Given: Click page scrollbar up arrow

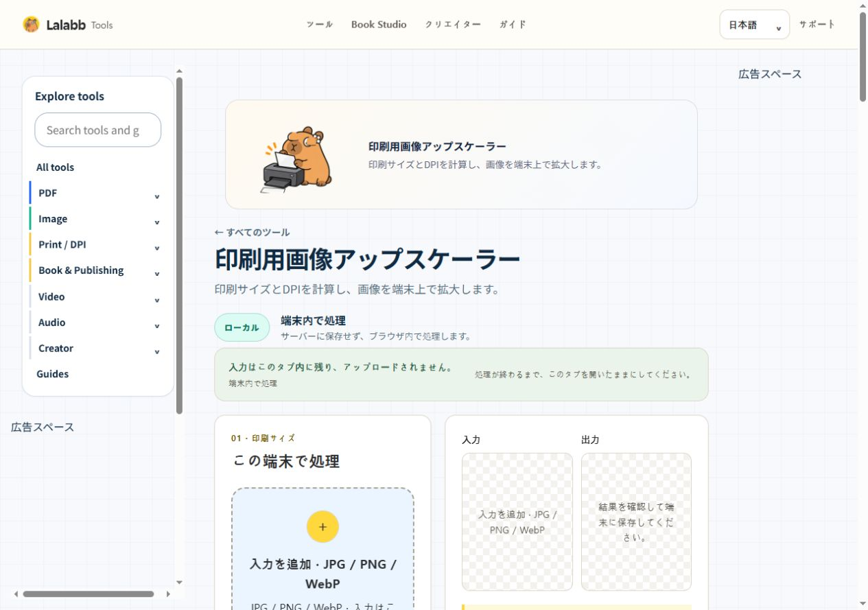Looking at the screenshot, I should coord(863,5).
